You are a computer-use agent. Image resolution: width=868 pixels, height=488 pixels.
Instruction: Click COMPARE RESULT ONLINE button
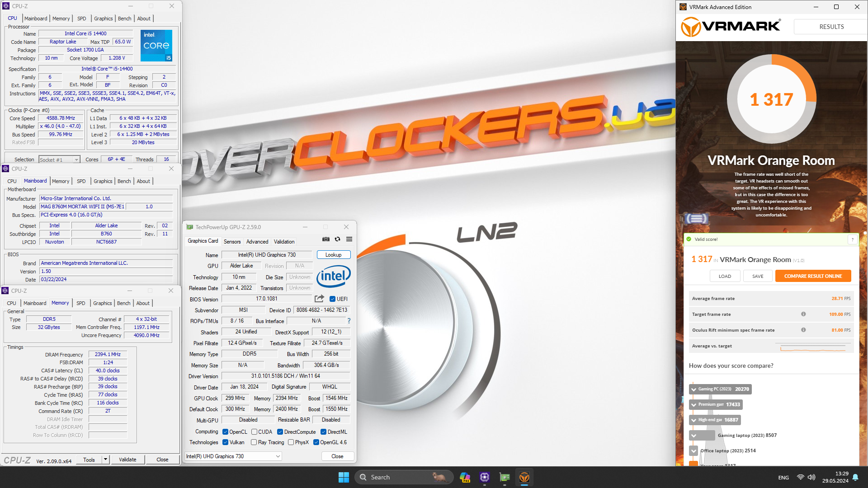click(x=813, y=276)
